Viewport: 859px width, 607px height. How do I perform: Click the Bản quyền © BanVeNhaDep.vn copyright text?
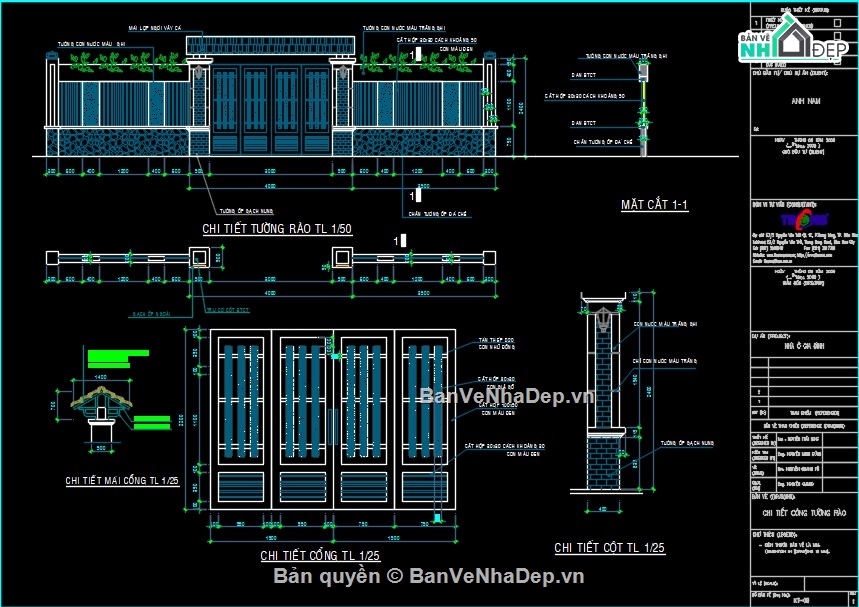[x=429, y=576]
